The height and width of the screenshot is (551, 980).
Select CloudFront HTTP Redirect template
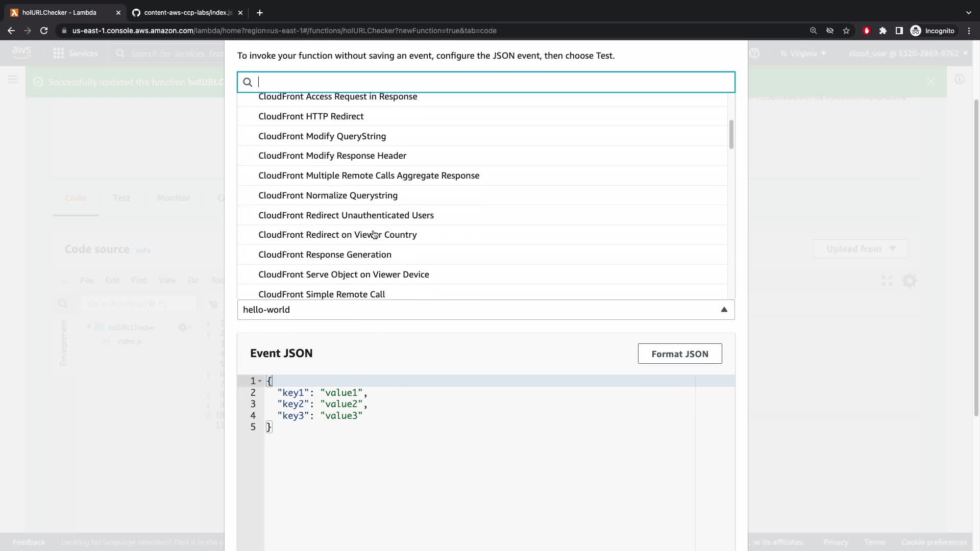pyautogui.click(x=311, y=116)
